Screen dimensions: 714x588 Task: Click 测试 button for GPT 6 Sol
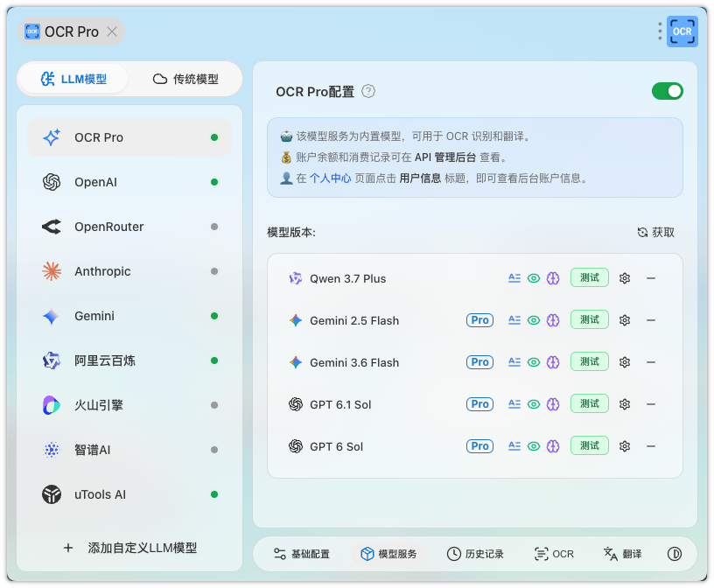coord(589,445)
